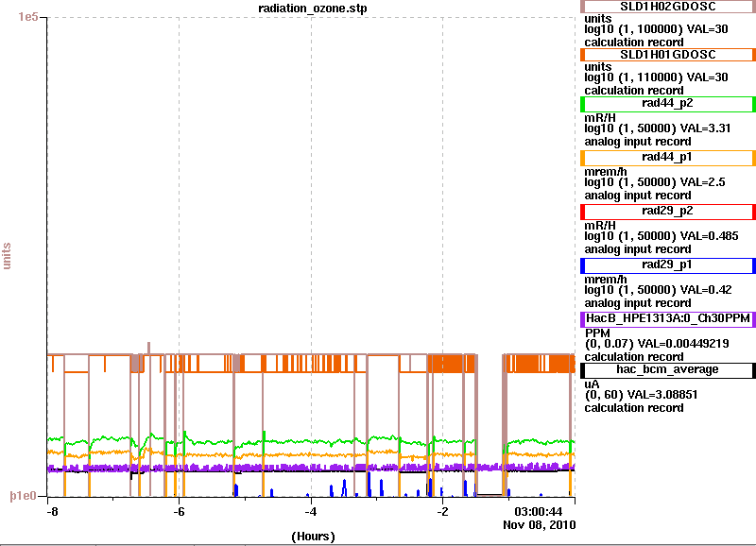The image size is (756, 546).
Task: Click the mrem/h unit under rad44_p1
Action: pos(606,172)
